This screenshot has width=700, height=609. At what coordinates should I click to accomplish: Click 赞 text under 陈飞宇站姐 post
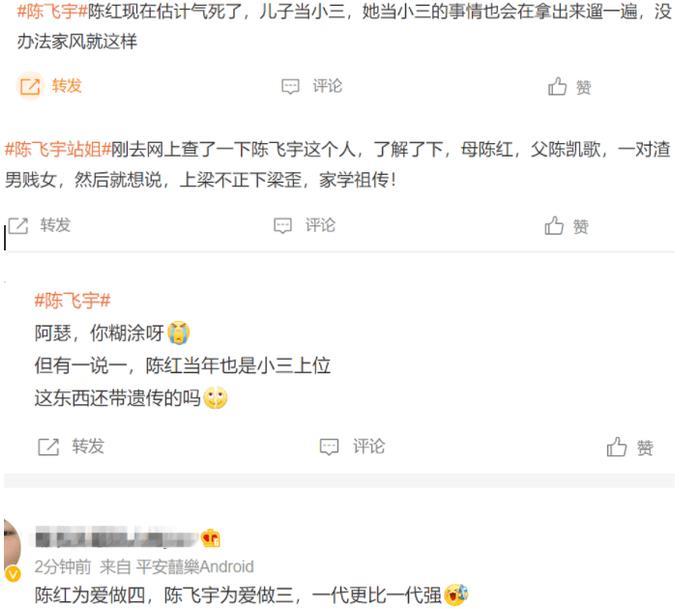coord(581,227)
